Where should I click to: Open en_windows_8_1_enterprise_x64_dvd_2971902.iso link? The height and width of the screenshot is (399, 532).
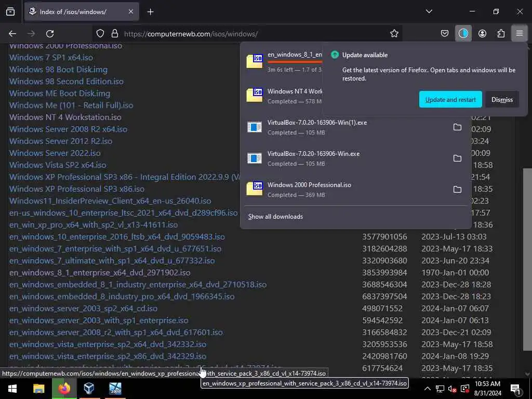[x=100, y=272]
